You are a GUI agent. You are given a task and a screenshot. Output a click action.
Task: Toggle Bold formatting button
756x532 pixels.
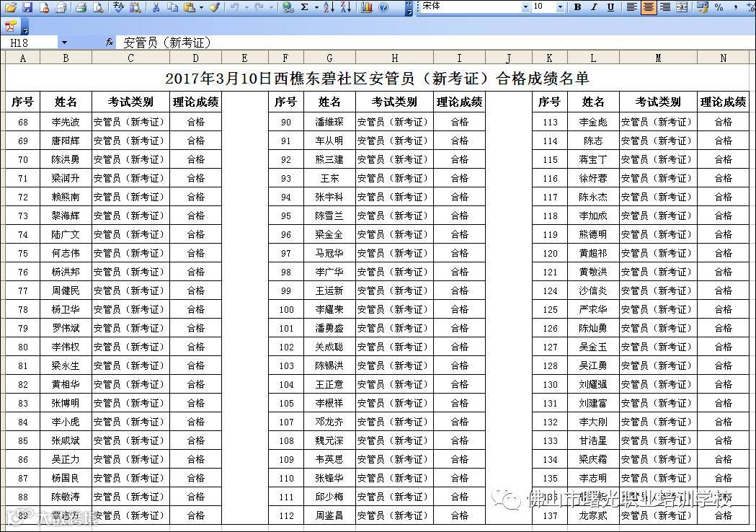577,6
